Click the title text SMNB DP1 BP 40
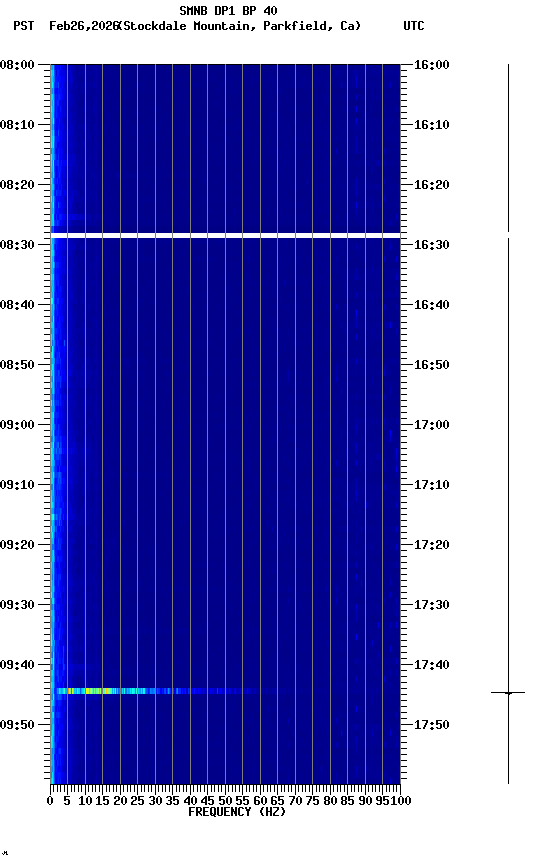Viewport: 552px width, 864px height. pos(228,10)
